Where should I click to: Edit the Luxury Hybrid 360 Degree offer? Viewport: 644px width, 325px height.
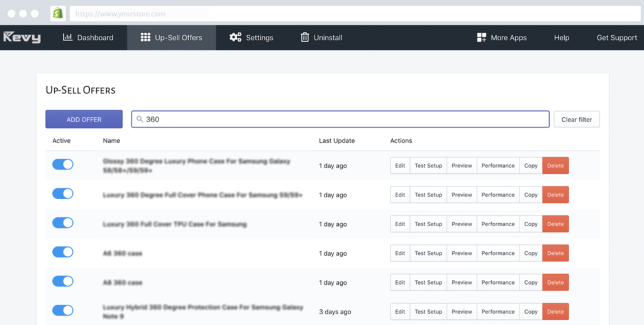pyautogui.click(x=400, y=311)
